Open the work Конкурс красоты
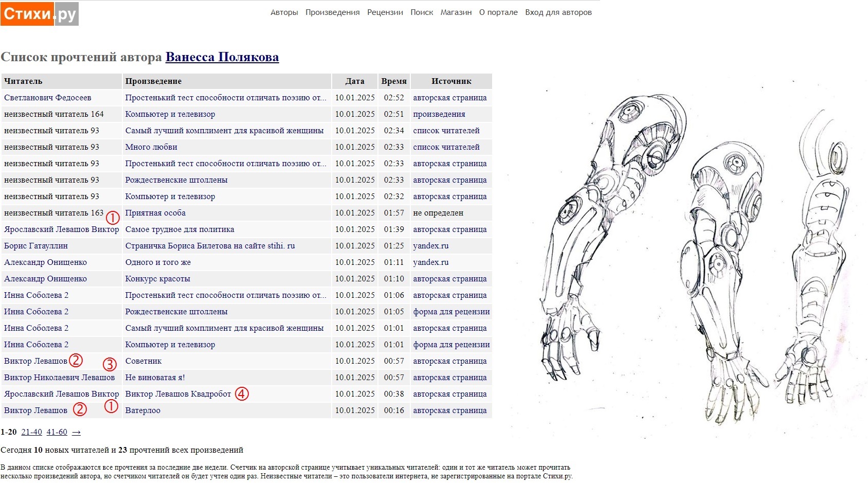The image size is (868, 483). tap(157, 279)
